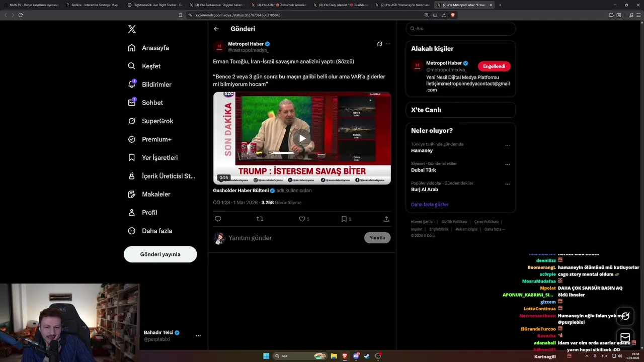
Task: Click Metropol Haber author name
Action: (246, 44)
